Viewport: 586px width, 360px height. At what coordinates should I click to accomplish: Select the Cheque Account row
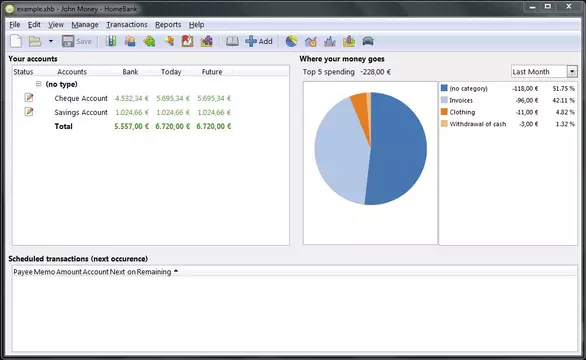click(151, 98)
